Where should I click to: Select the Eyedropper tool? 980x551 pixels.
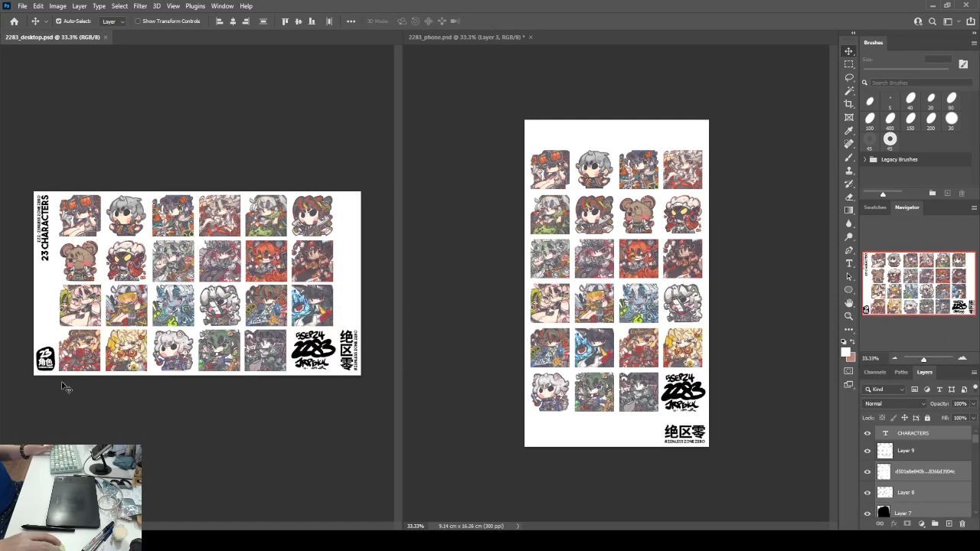coord(848,131)
